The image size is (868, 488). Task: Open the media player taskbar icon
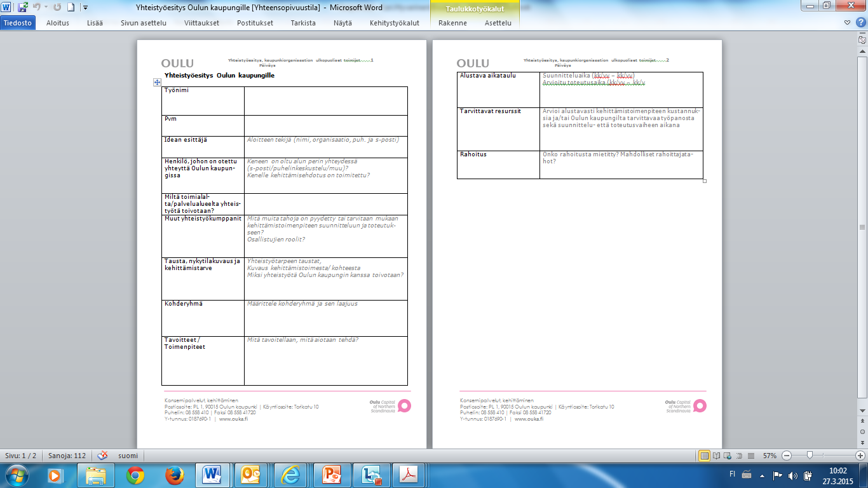pyautogui.click(x=55, y=475)
